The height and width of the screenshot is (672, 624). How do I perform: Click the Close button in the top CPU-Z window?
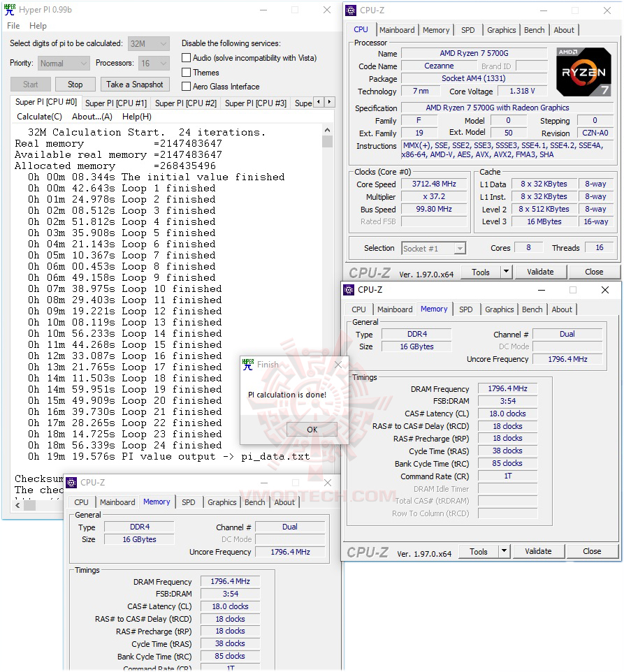click(x=593, y=272)
